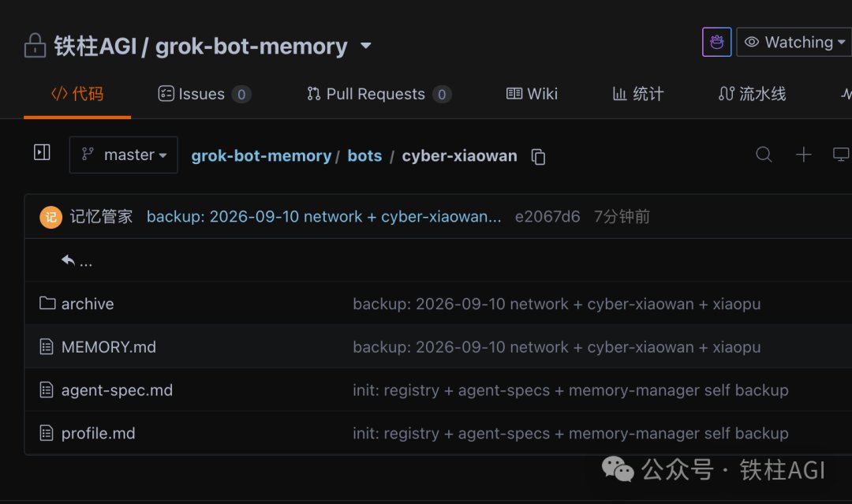Open the 流水线 pipeline tab

tap(753, 94)
